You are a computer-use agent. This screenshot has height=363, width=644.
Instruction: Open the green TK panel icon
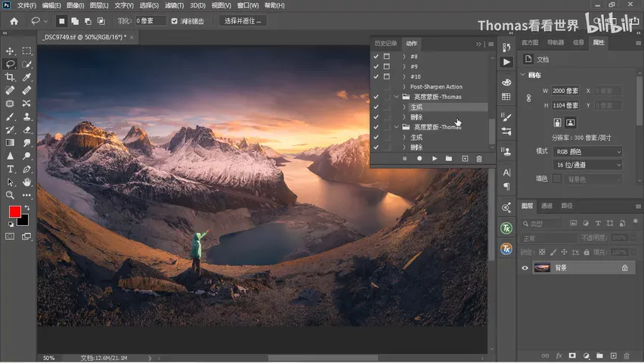pos(506,228)
